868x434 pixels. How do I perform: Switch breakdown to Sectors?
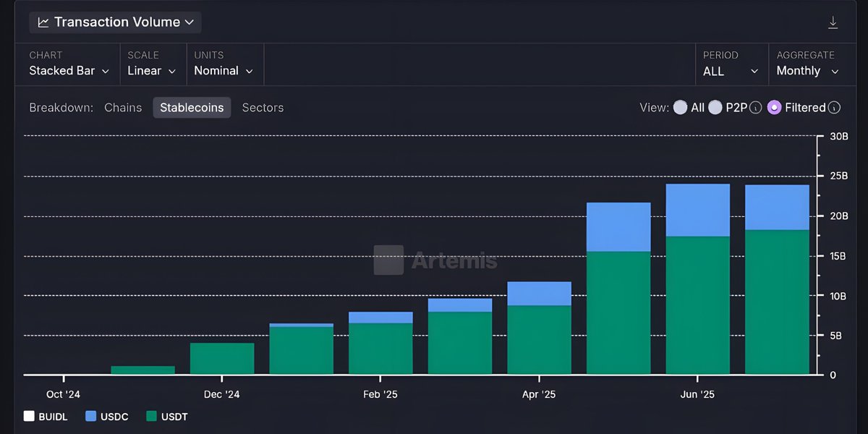click(263, 108)
